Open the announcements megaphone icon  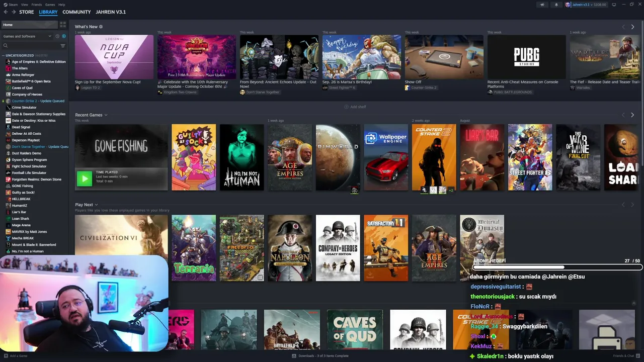click(542, 5)
